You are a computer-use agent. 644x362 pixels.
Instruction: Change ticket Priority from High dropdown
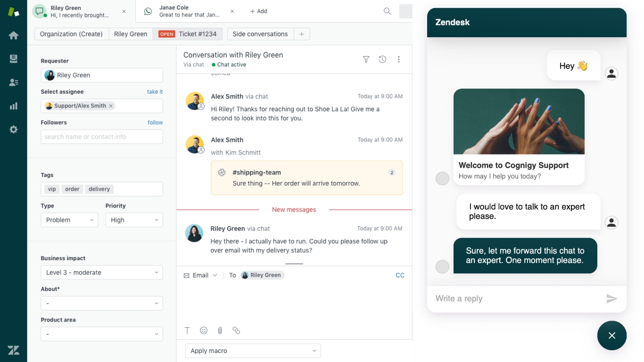[x=134, y=220]
